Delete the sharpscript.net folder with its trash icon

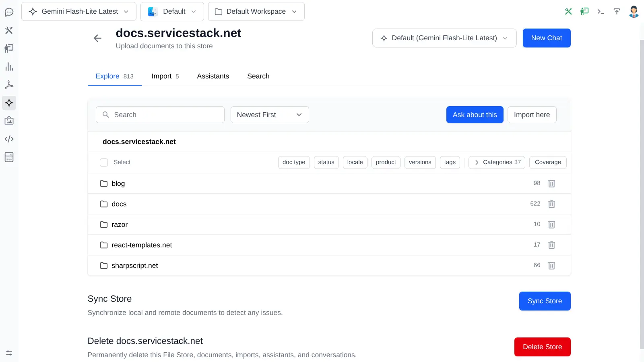(x=551, y=265)
